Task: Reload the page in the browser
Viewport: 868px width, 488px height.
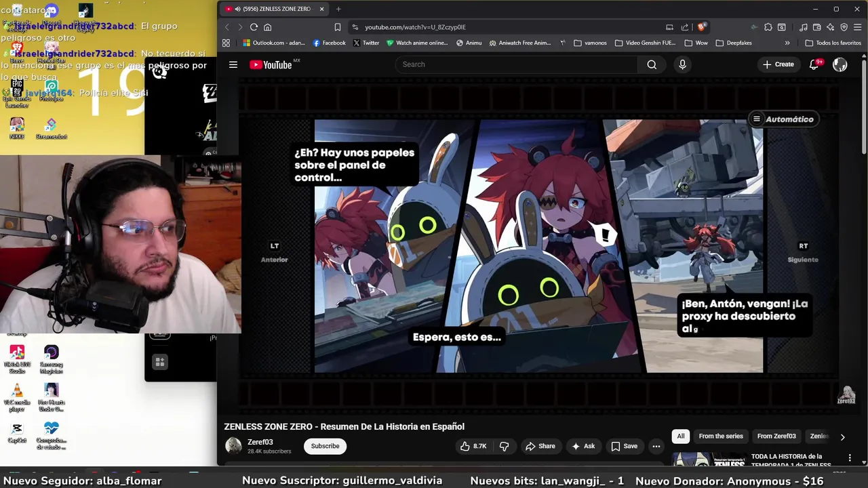Action: 254,27
